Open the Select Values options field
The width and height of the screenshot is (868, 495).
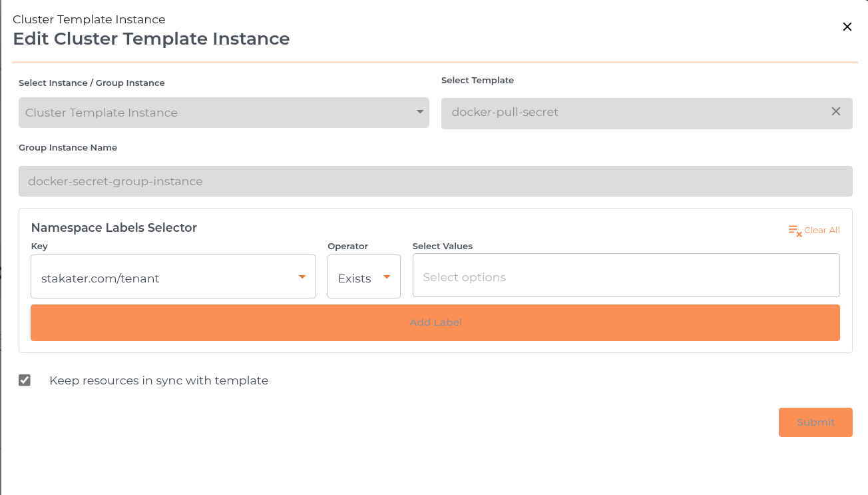(x=626, y=275)
